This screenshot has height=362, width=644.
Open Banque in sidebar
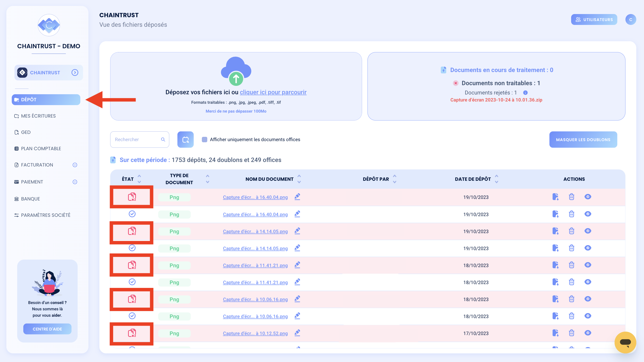(27, 199)
